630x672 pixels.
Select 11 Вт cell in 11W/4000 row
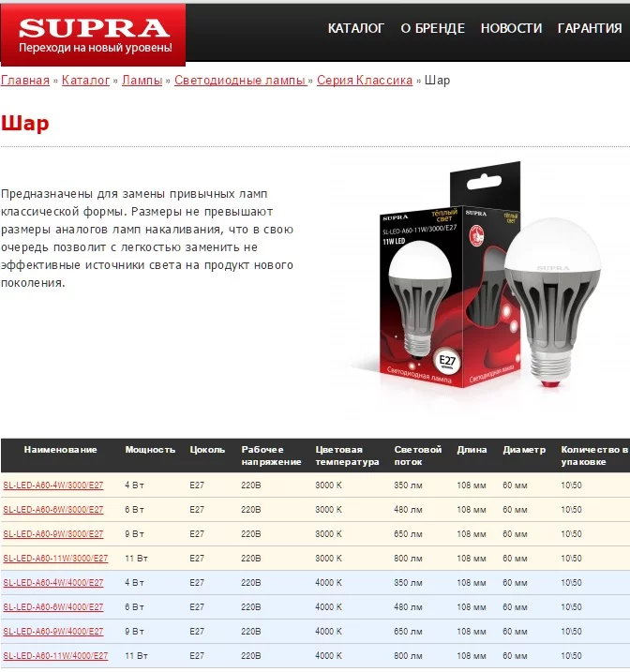tap(136, 657)
